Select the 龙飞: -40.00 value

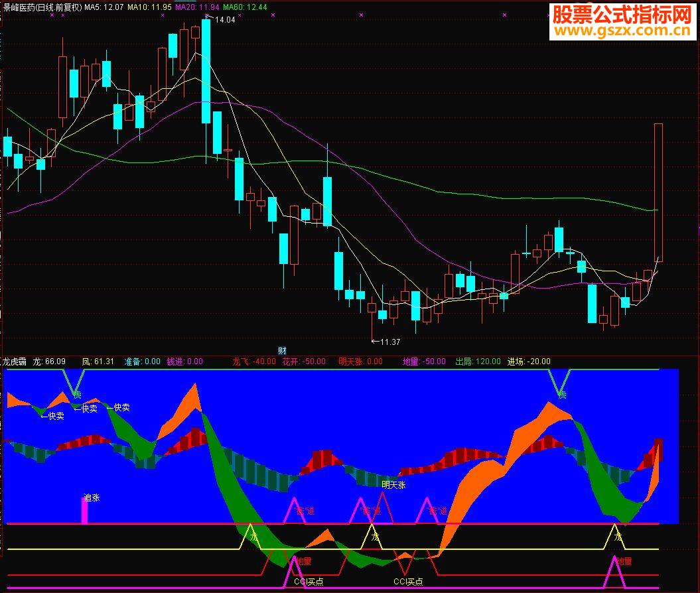tap(254, 362)
